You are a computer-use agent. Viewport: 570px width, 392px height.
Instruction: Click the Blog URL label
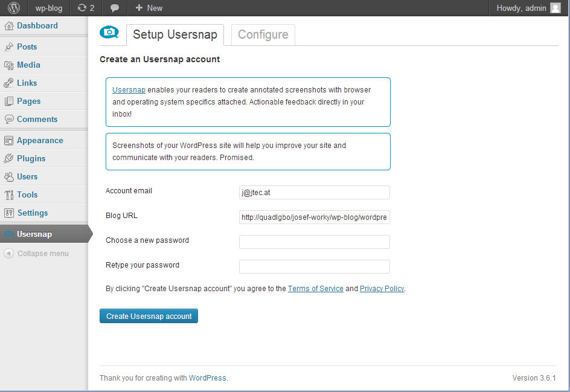121,216
